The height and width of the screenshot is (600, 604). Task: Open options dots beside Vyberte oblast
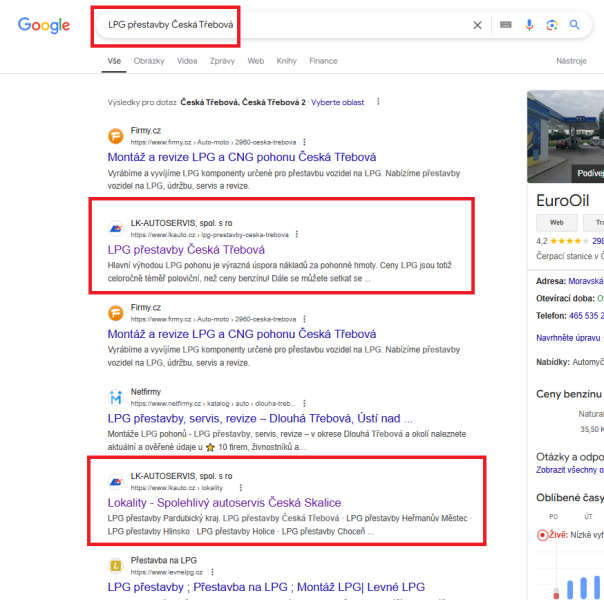click(x=378, y=102)
